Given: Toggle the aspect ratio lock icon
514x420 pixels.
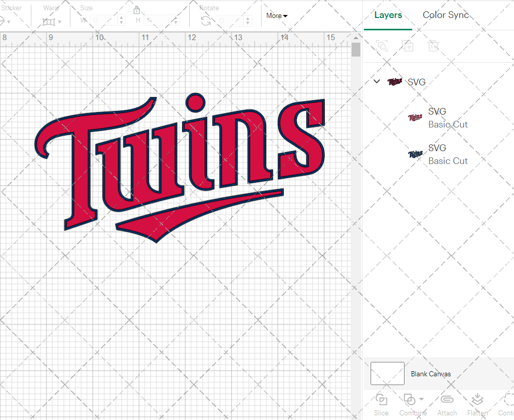Looking at the screenshot, I should tap(136, 10).
